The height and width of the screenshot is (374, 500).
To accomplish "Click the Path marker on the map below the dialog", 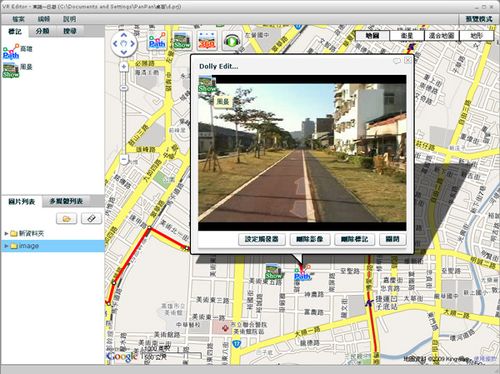I will [303, 273].
